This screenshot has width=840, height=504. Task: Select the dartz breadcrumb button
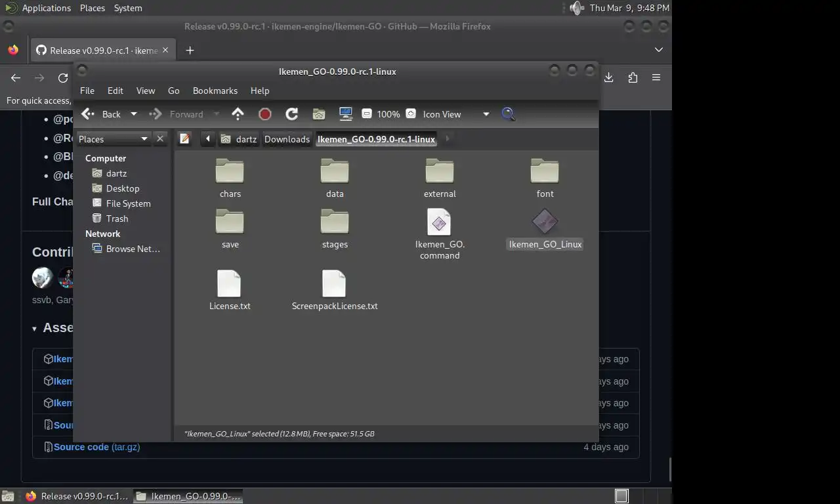point(239,138)
